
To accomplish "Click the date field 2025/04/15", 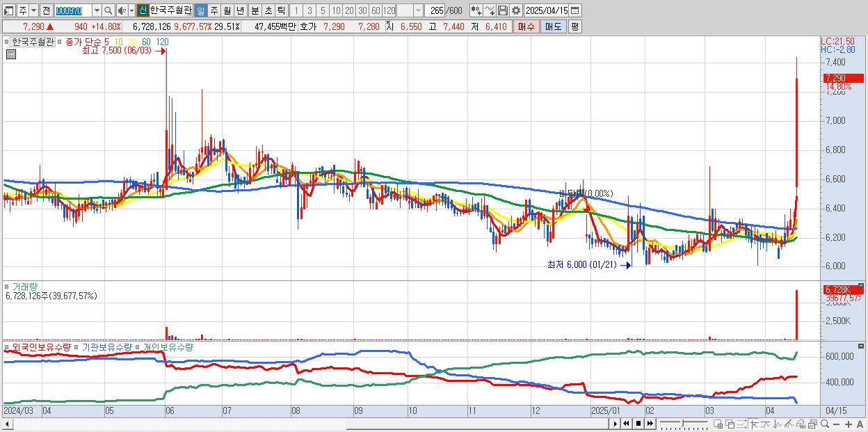I will coord(547,10).
